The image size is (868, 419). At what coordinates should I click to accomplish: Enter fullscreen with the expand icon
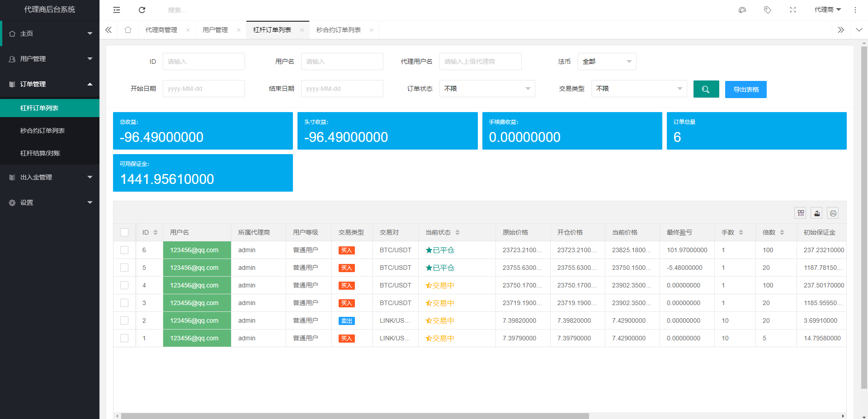pos(793,10)
